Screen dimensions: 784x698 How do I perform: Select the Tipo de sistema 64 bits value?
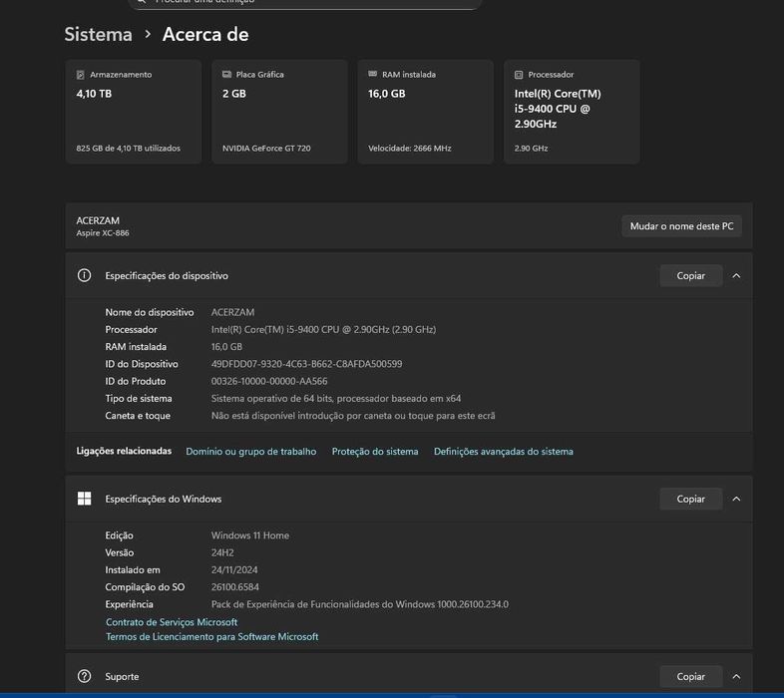point(336,399)
